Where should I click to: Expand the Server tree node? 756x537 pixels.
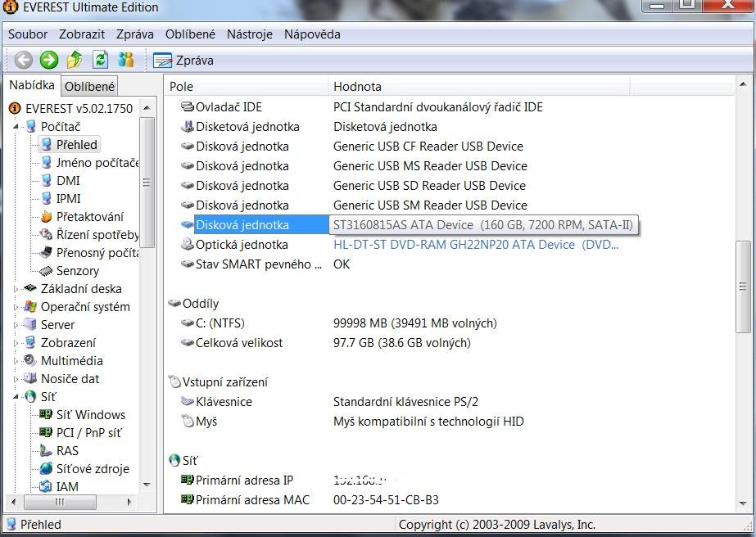click(x=16, y=325)
